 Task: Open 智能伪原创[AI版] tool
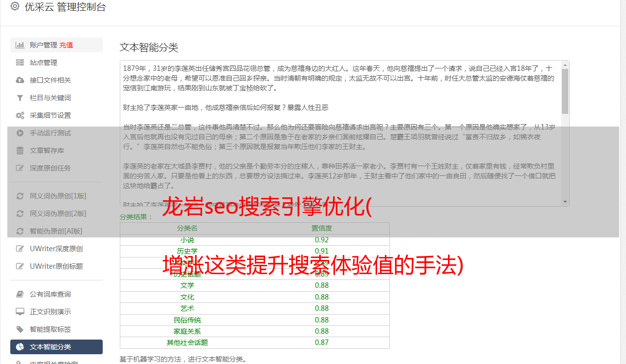56,231
